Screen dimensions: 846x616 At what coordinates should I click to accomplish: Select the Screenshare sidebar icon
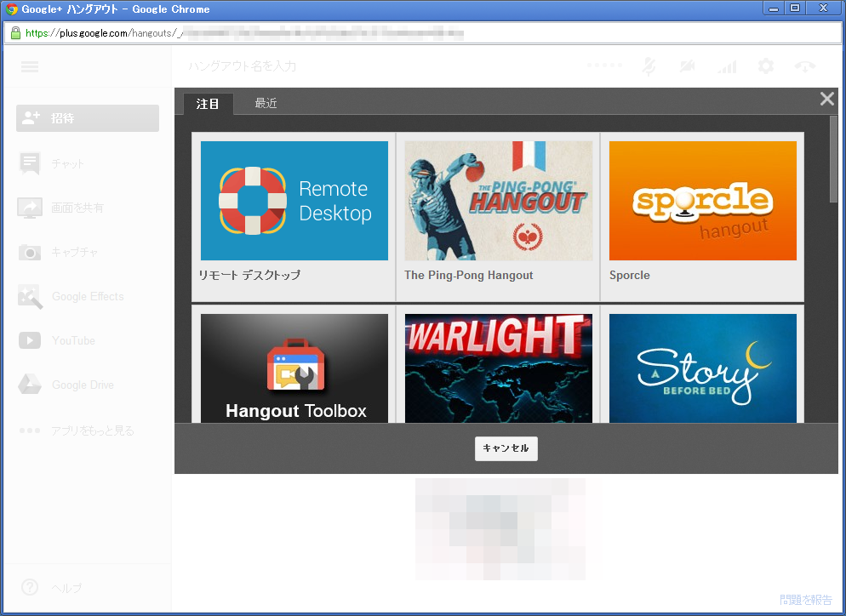point(30,208)
